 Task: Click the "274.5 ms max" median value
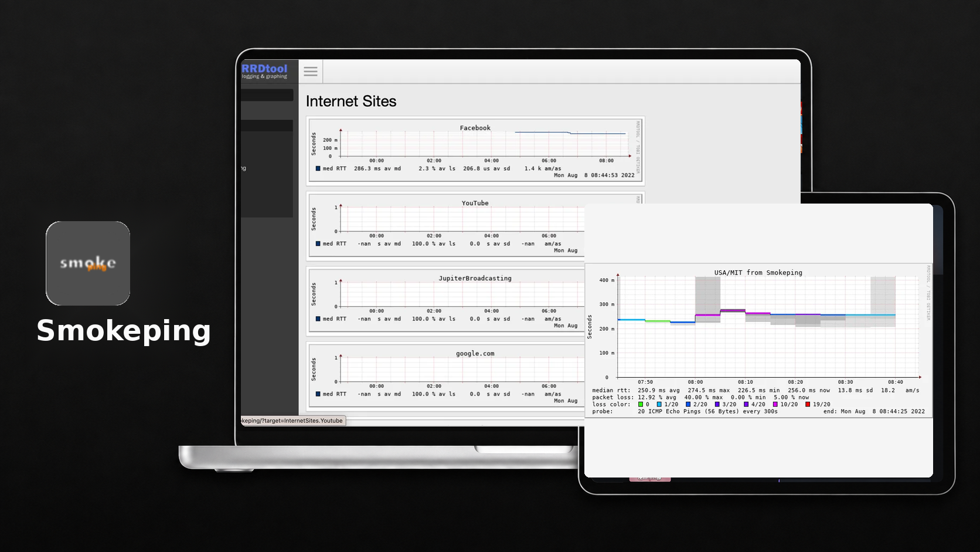pos(709,390)
